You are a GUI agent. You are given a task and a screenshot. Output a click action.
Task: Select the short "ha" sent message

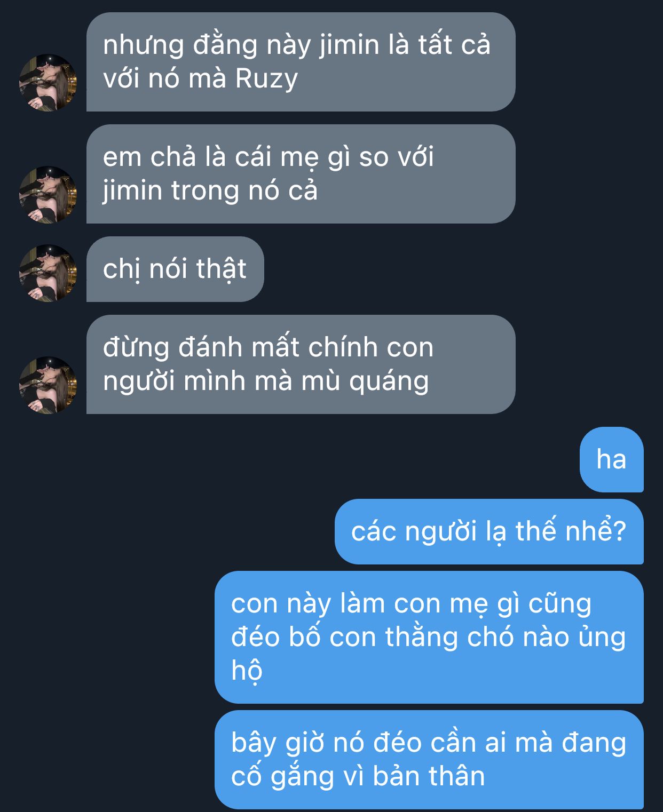pos(611,459)
